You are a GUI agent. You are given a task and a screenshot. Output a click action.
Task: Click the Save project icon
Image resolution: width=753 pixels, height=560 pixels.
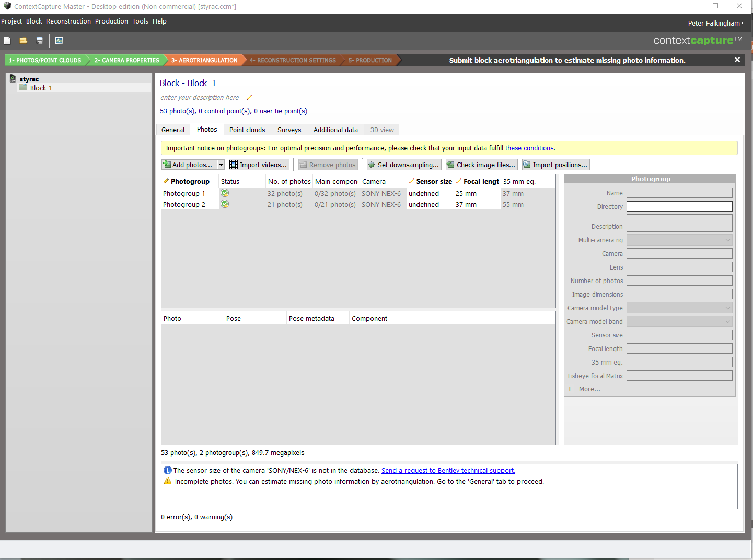coord(39,41)
